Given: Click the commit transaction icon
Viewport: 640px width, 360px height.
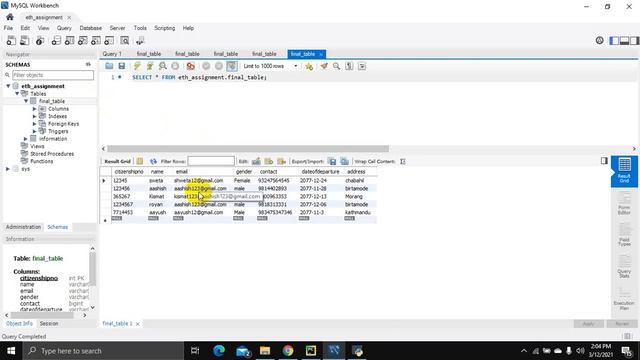Looking at the screenshot, I should 206,66.
